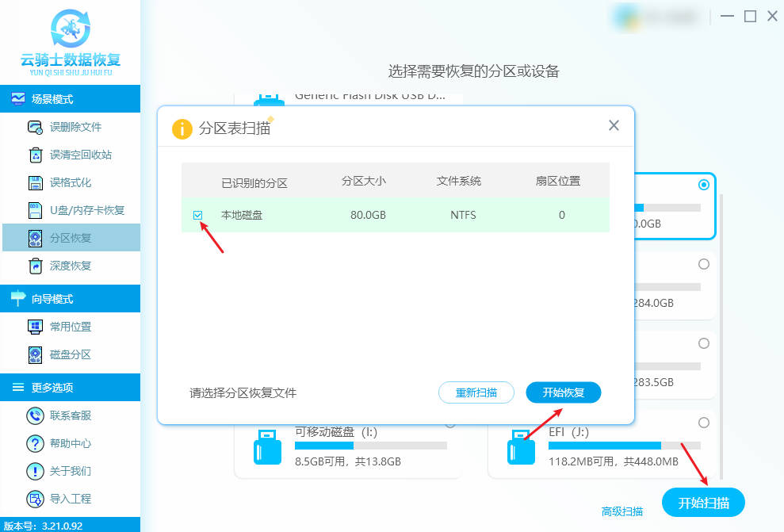The width and height of the screenshot is (784, 532).
Task: Select the 磁盘分区 icon in sidebar
Action: 35,354
